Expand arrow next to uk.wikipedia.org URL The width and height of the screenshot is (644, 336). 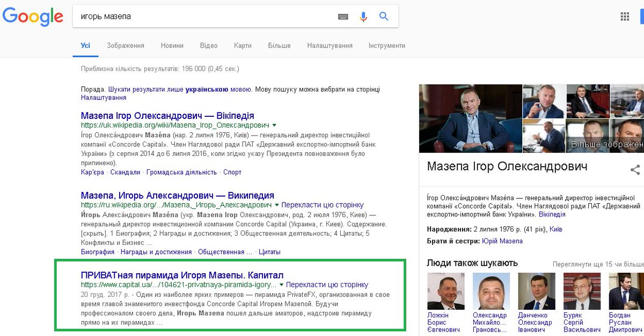274,125
